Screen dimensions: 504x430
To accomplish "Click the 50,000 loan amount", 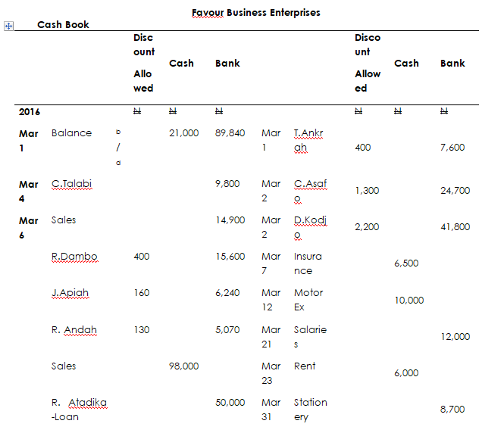I will click(x=230, y=402).
